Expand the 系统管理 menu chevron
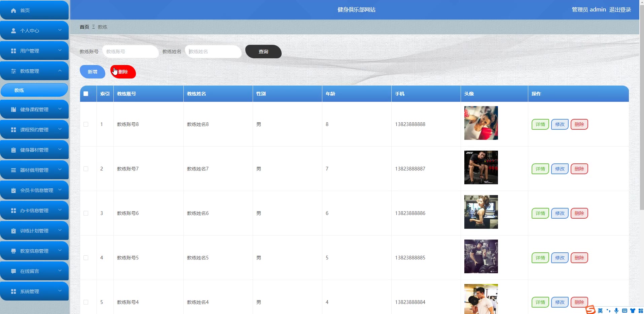 (x=60, y=291)
